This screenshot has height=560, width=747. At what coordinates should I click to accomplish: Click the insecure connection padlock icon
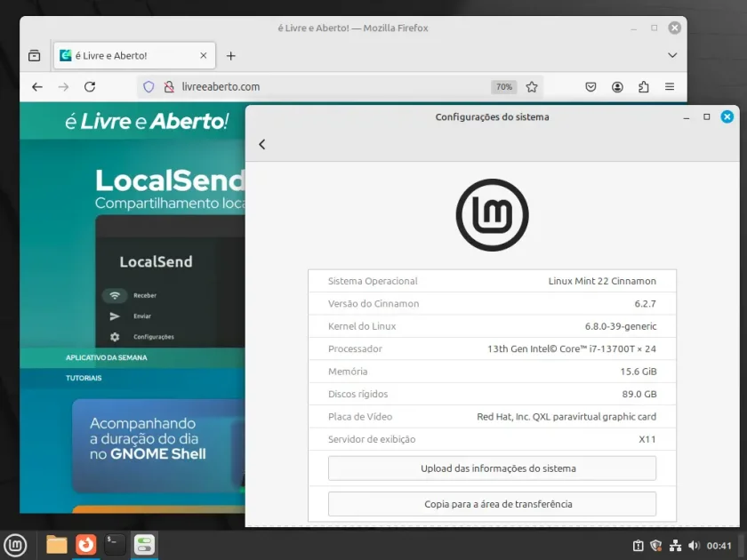point(169,87)
